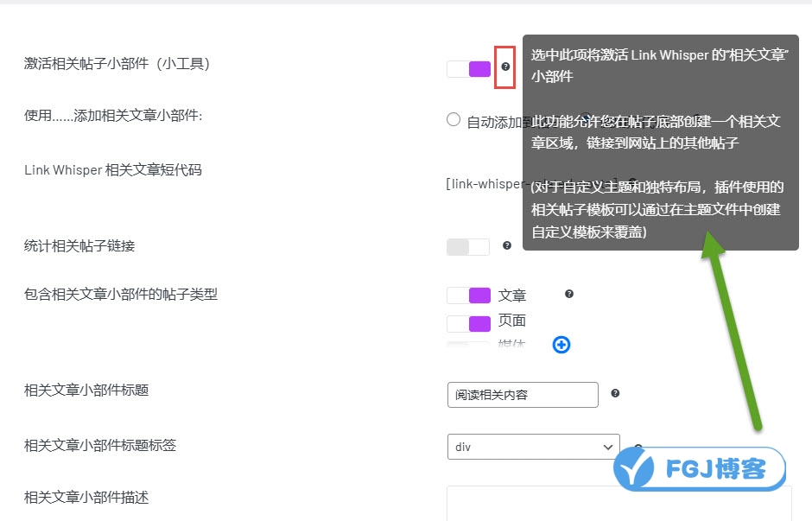
Task: Toggle 页面 post type switch
Action: pos(469,324)
